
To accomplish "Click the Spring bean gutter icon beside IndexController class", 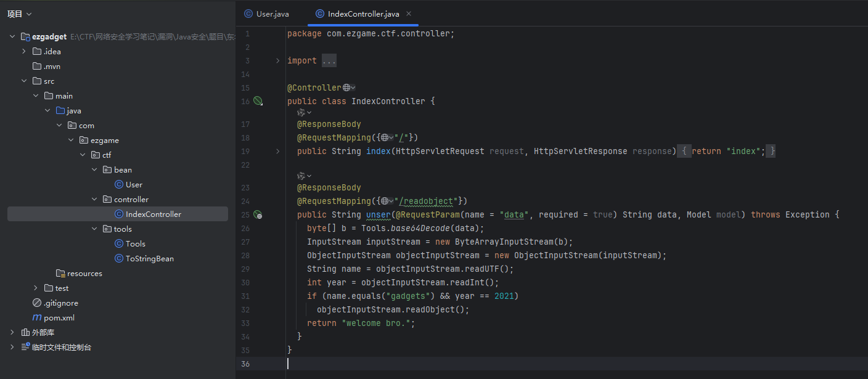I will click(258, 101).
